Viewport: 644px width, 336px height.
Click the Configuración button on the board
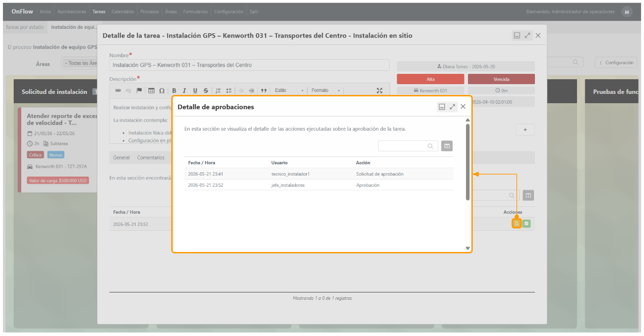coord(616,63)
